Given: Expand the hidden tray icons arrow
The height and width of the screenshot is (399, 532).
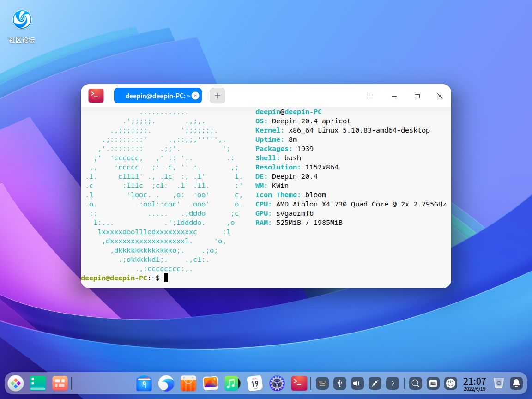Looking at the screenshot, I should (393, 383).
